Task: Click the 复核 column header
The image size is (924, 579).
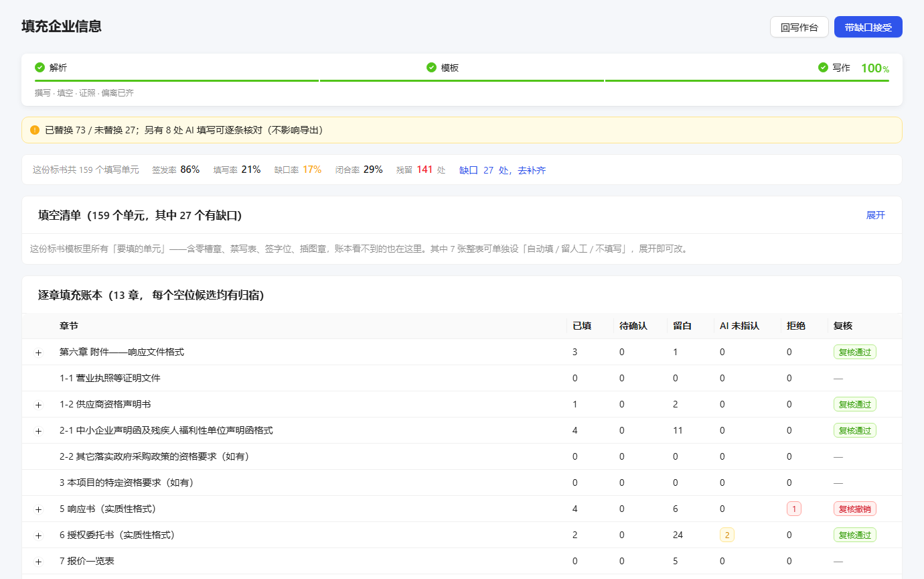Action: [843, 326]
